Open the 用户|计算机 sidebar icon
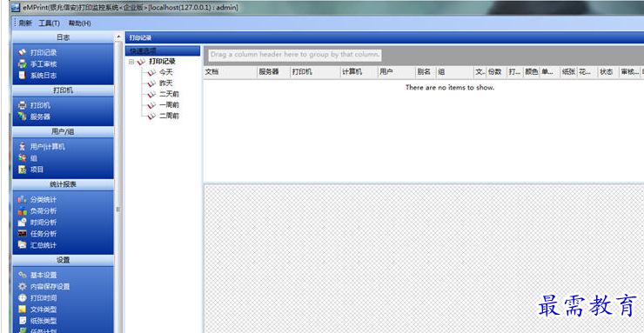644x333 pixels. pos(22,146)
